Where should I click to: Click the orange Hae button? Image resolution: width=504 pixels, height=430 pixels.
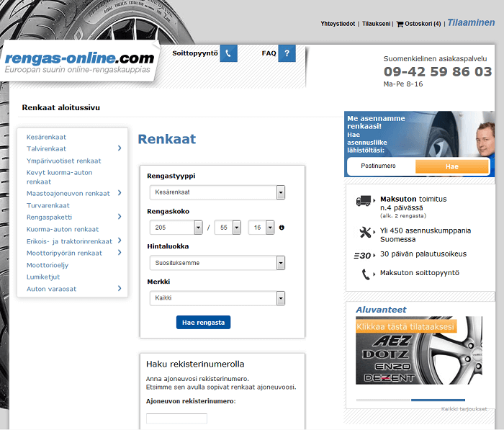tap(452, 166)
